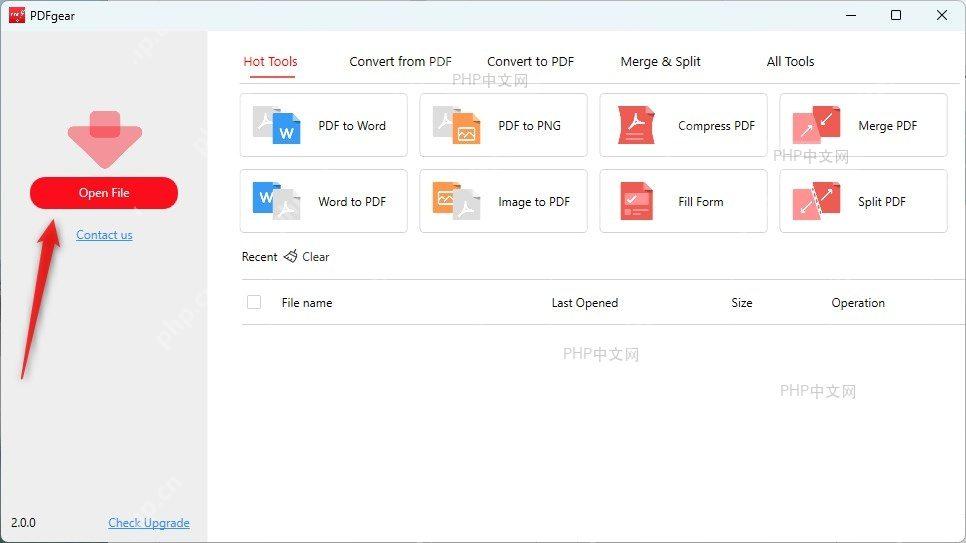Click the Compress PDF icon
The height and width of the screenshot is (543, 966).
point(636,125)
